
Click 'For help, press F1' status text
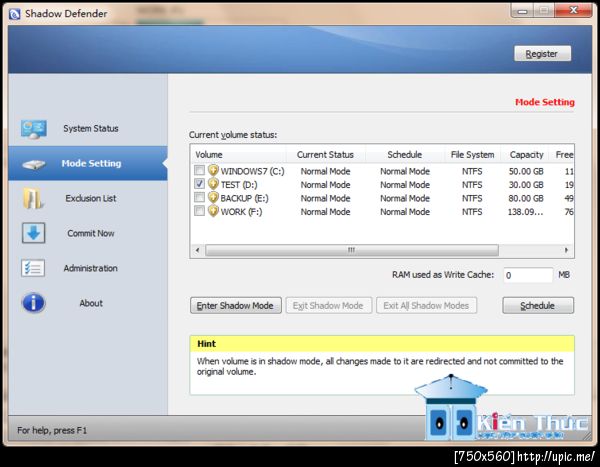[x=52, y=430]
